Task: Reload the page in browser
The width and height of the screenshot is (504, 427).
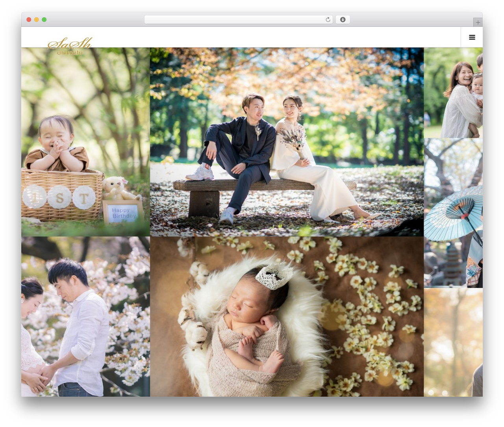Action: pyautogui.click(x=328, y=20)
